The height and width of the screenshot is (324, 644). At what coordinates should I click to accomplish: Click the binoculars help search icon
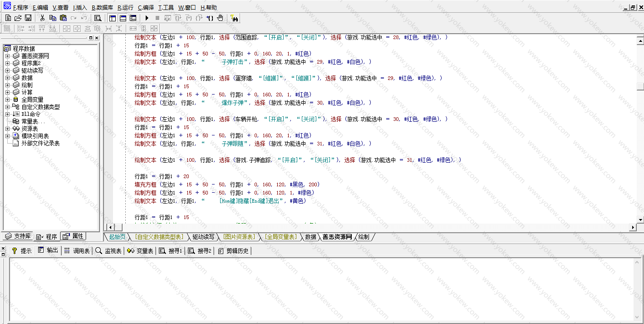235,18
